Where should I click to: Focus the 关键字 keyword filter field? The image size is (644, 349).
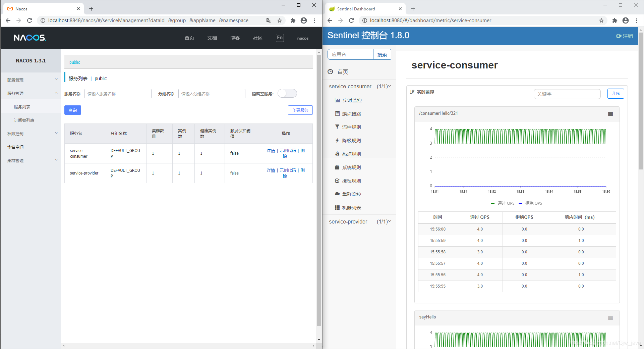(567, 94)
